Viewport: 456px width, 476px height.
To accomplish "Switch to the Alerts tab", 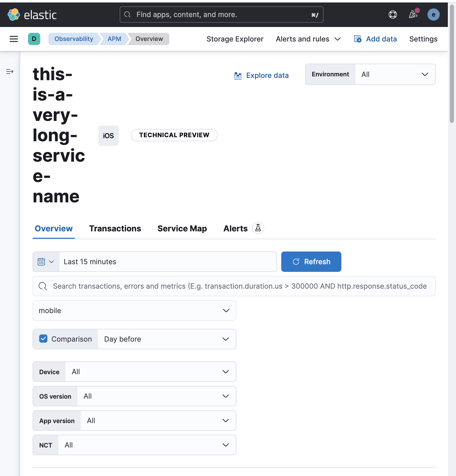I will pyautogui.click(x=235, y=229).
